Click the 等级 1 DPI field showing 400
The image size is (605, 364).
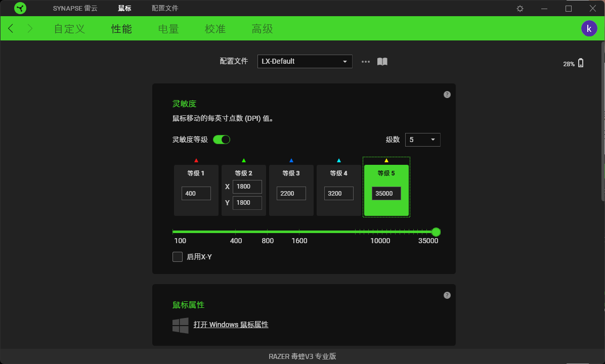point(196,193)
